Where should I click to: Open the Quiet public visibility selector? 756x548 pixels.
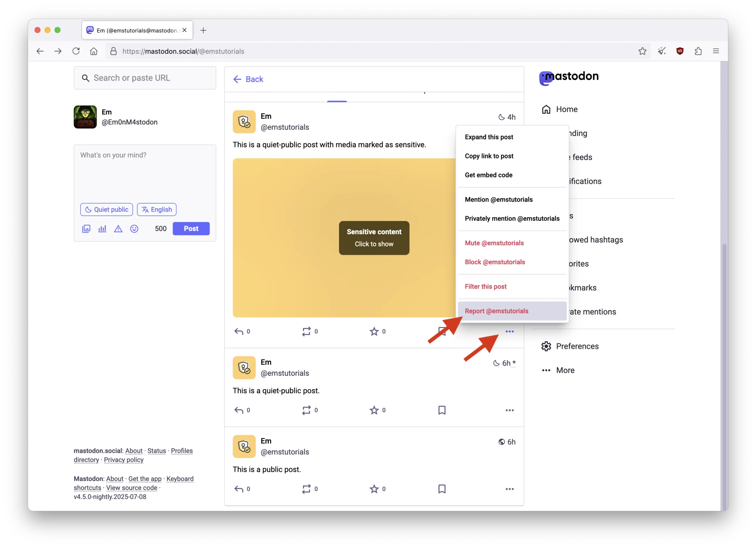point(106,209)
